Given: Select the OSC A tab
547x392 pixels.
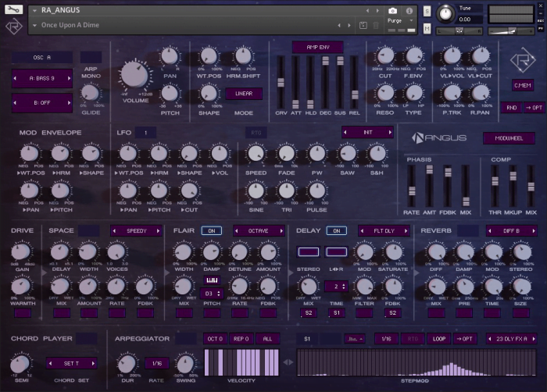Looking at the screenshot, I should pyautogui.click(x=42, y=57).
